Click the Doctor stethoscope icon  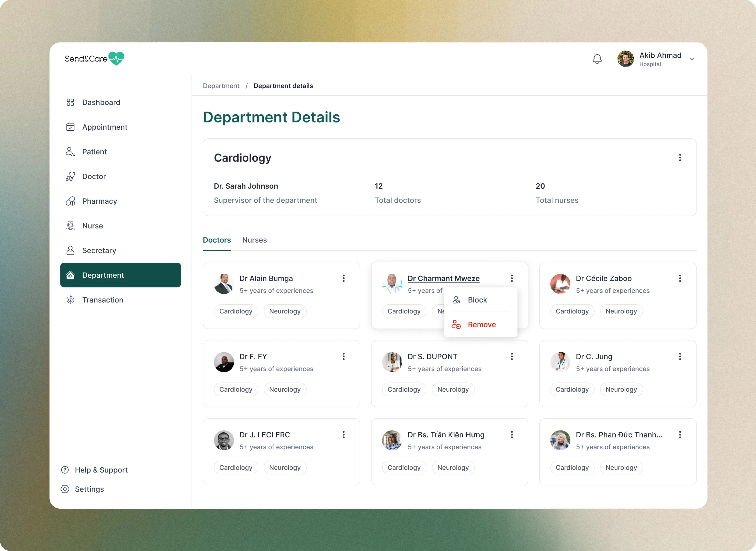coord(70,176)
